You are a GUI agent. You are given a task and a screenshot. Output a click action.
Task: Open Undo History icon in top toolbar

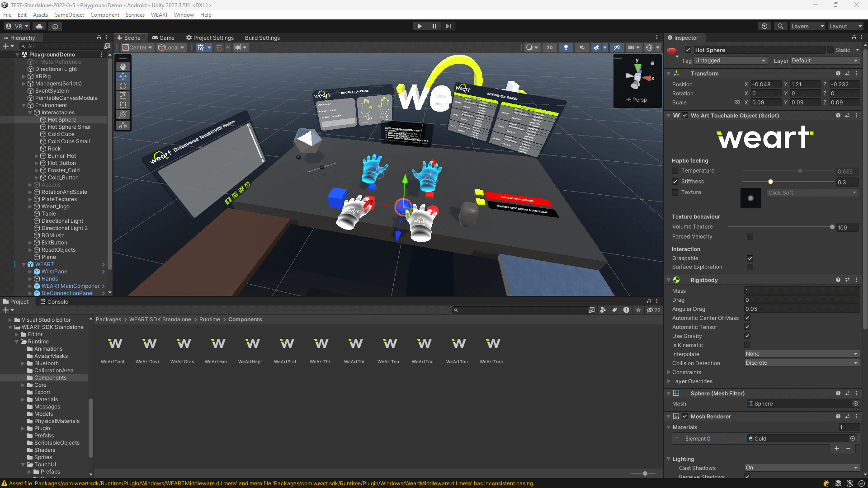pyautogui.click(x=764, y=26)
